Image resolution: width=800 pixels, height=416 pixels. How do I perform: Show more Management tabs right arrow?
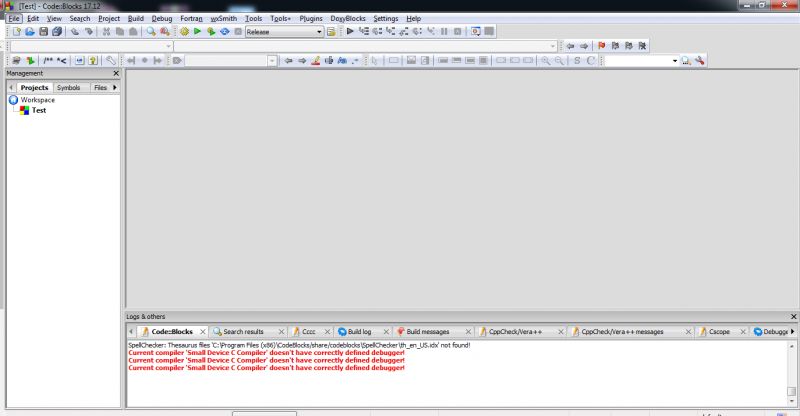pyautogui.click(x=115, y=88)
